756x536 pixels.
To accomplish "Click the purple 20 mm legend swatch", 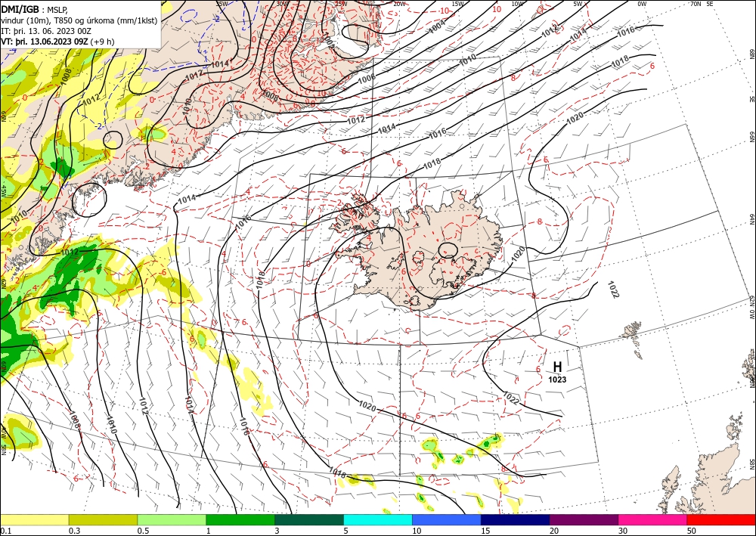I will (584, 519).
